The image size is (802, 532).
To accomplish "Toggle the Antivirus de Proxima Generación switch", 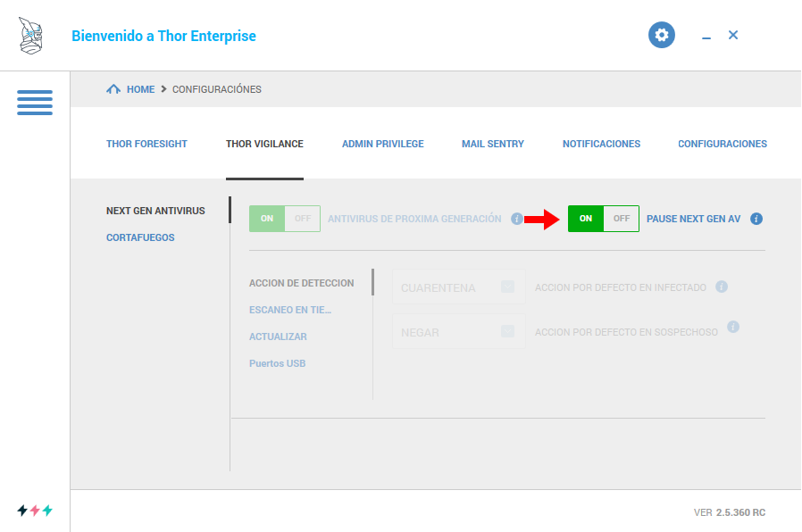I will pos(284,219).
